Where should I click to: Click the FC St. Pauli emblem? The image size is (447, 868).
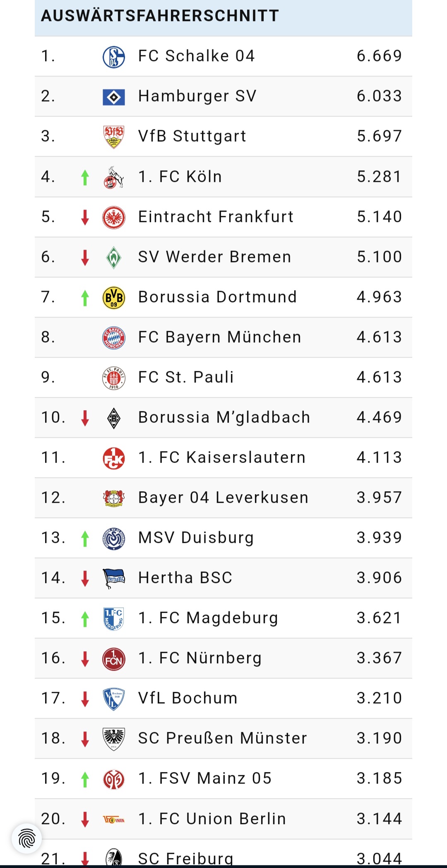[x=113, y=378]
